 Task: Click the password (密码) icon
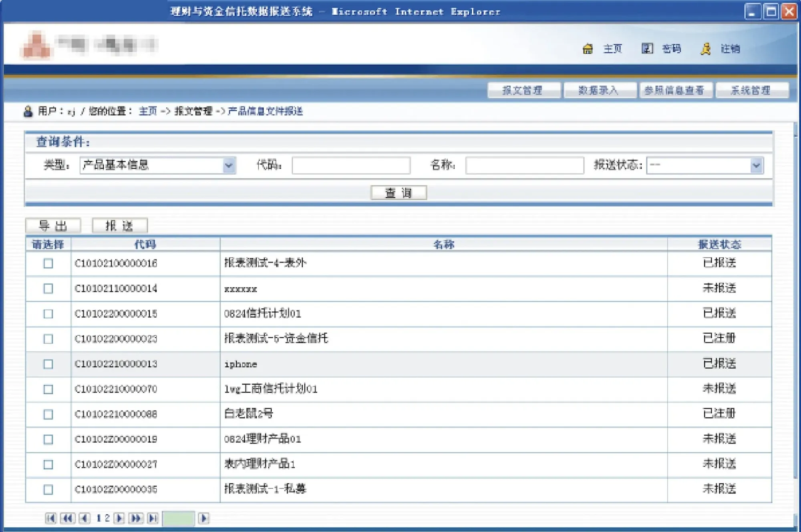[647, 48]
